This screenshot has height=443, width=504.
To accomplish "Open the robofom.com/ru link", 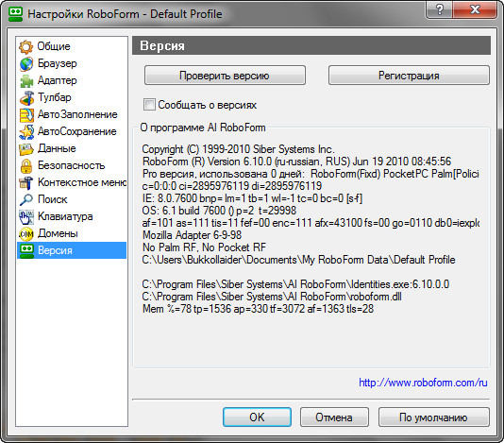I will [423, 383].
